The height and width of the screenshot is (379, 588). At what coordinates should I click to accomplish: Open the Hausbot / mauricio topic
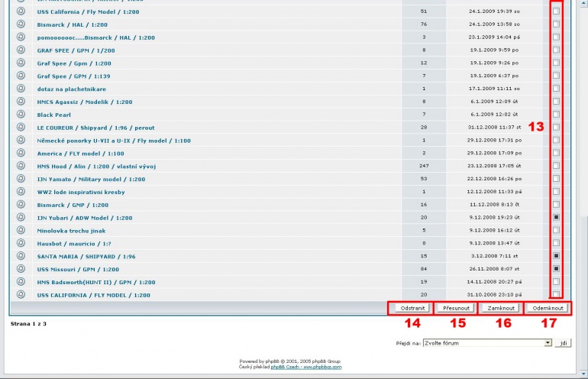click(74, 244)
